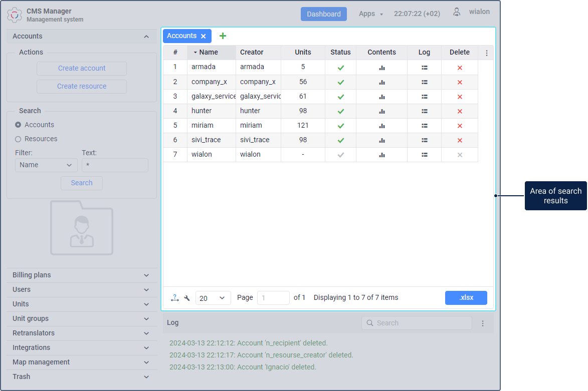Close the Accounts tab
Image resolution: width=588 pixels, height=391 pixels.
pos(203,37)
